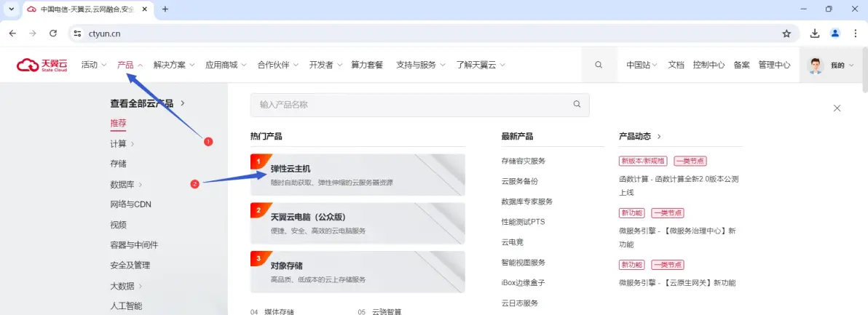This screenshot has width=868, height=315.
Task: Open tab search dropdown arrow in title bar
Action: [x=11, y=9]
